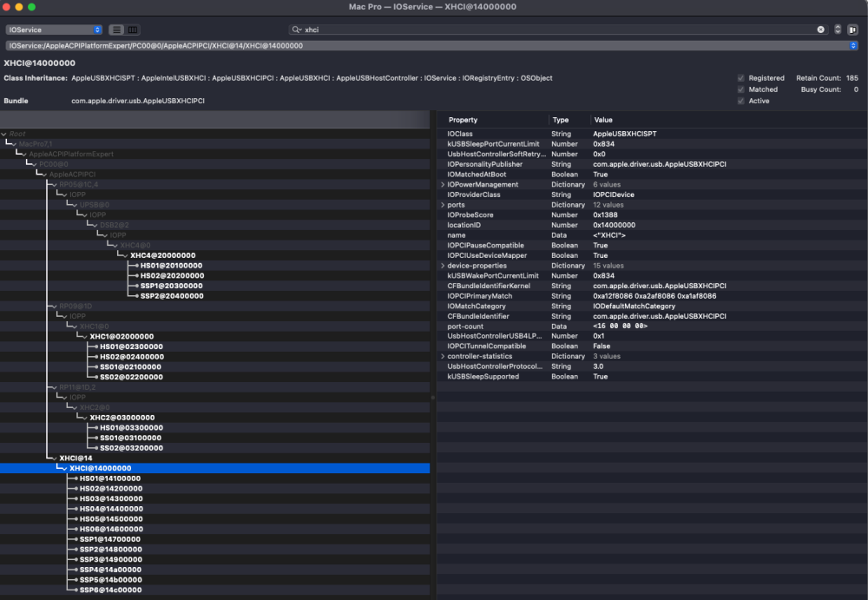Select the IOProbeScore property row
This screenshot has height=600, width=868.
point(652,215)
